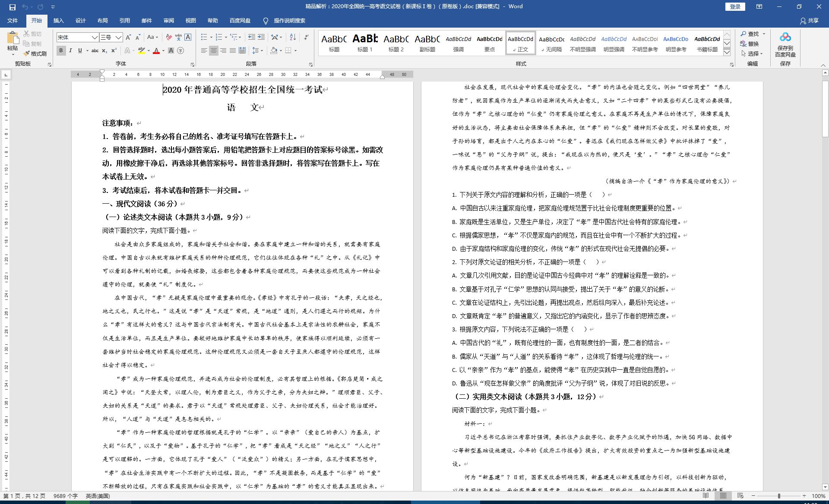Click the red font color swatch

156,51
